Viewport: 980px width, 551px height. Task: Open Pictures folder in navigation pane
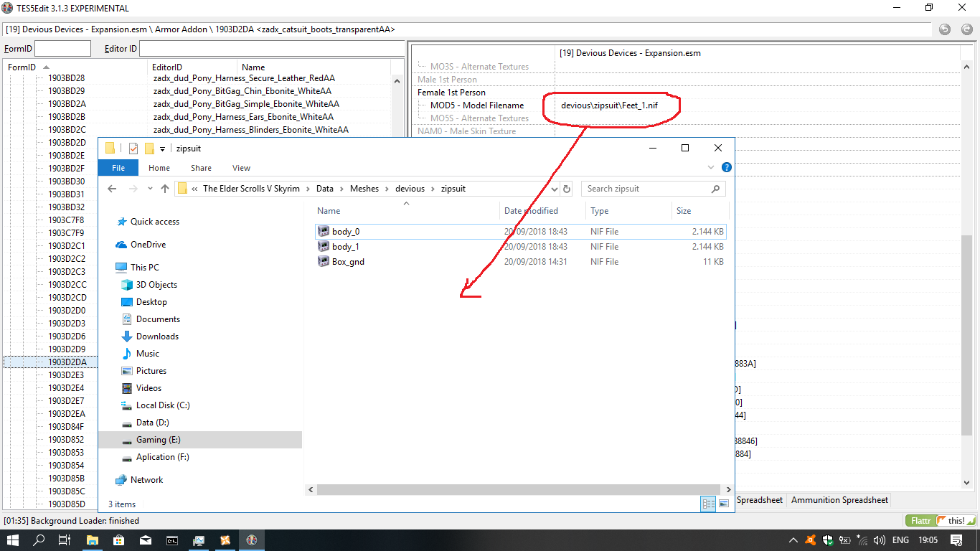click(151, 371)
